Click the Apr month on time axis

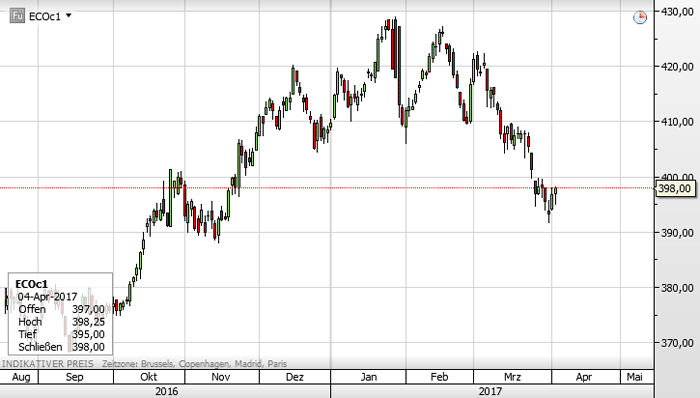[584, 377]
